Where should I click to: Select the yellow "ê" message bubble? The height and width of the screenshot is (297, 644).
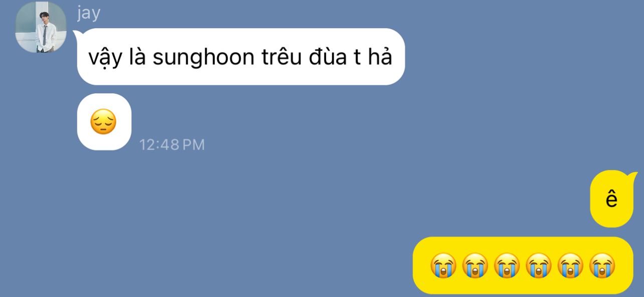pos(613,200)
